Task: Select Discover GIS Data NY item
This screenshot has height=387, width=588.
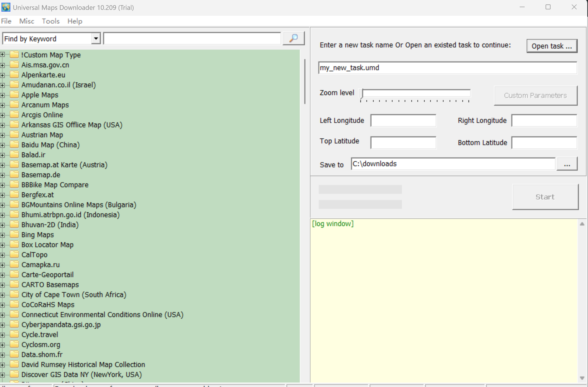Action: pos(82,375)
